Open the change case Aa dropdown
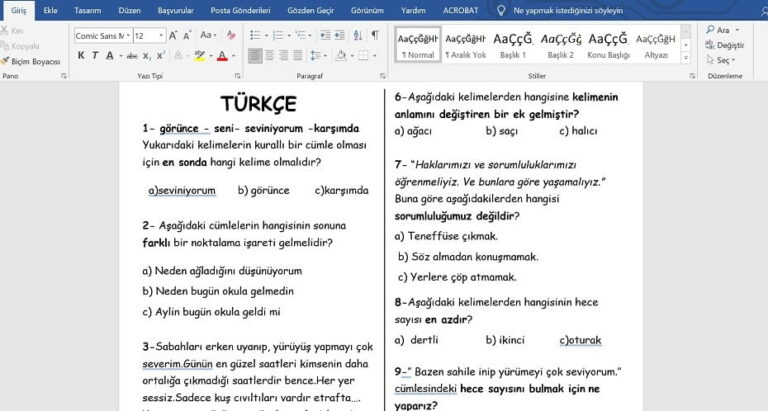 click(x=208, y=35)
